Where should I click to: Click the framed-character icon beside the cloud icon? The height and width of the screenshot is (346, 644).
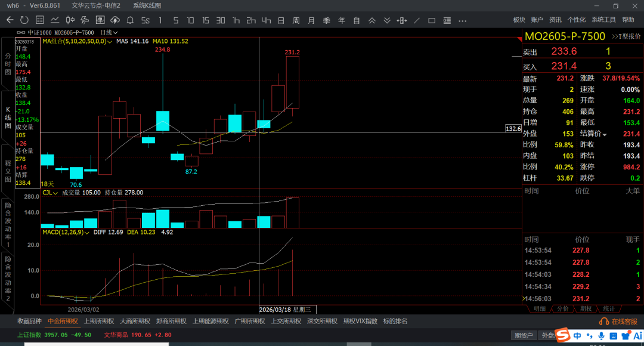point(100,20)
